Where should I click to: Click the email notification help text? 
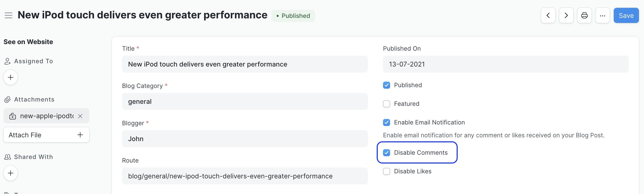pos(494,135)
